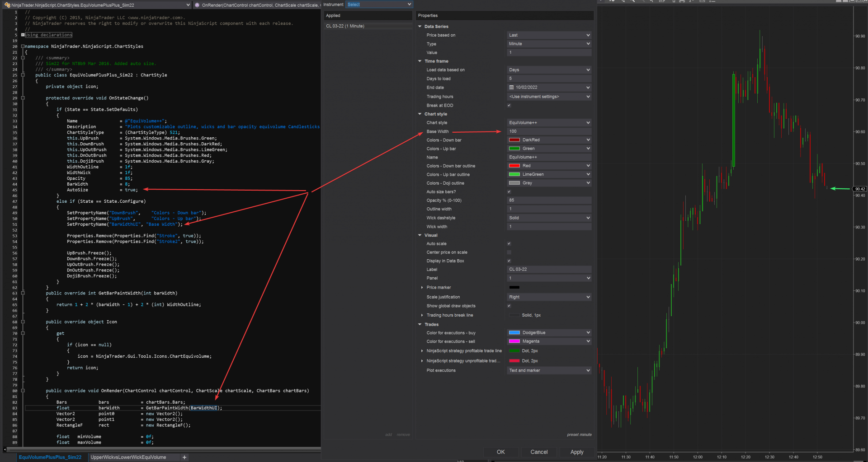Open the End date calendar picker icon

pyautogui.click(x=511, y=88)
